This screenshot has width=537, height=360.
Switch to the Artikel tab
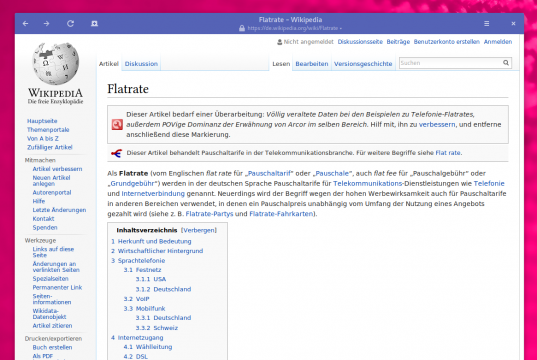pyautogui.click(x=109, y=64)
